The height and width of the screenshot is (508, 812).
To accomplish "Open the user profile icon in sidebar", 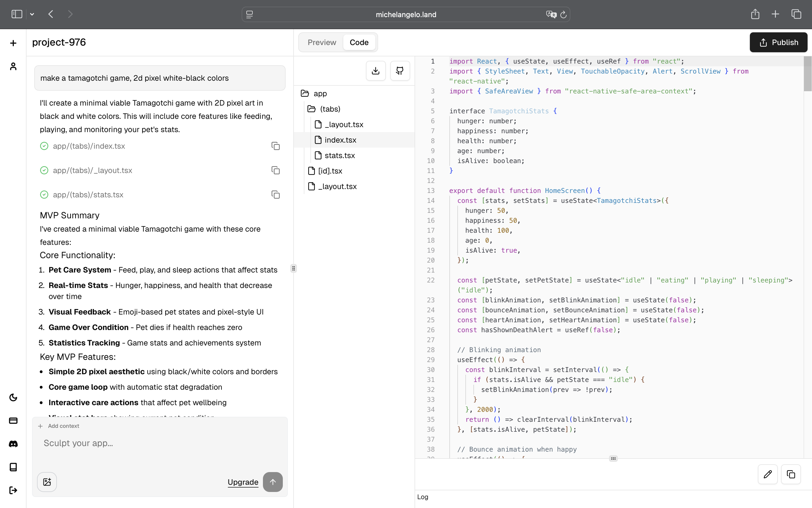I will 13,67.
